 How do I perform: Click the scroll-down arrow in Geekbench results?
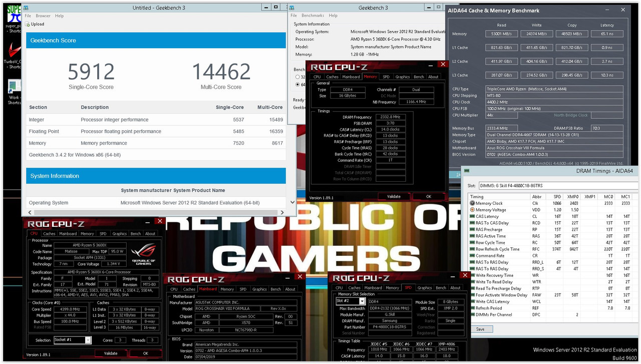292,202
